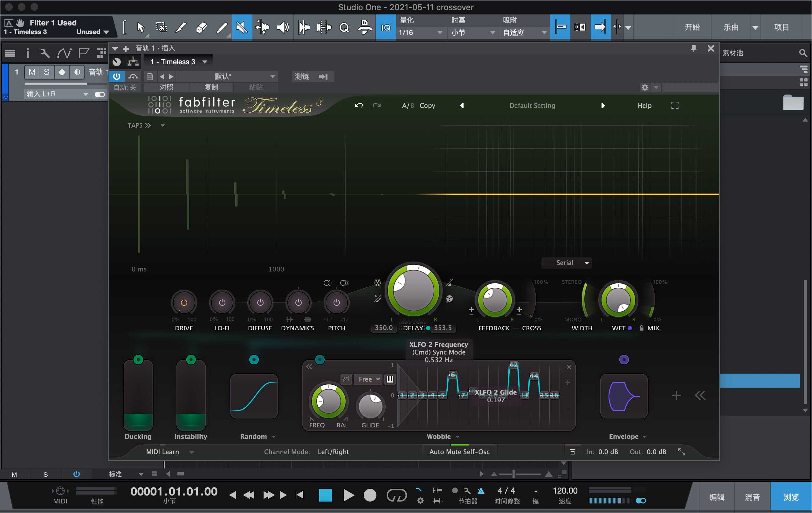Screen dimensions: 812x513
Task: Click the Ducking level slider
Action: [138, 395]
